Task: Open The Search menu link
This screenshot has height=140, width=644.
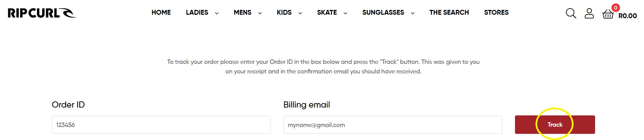Action: click(x=449, y=13)
